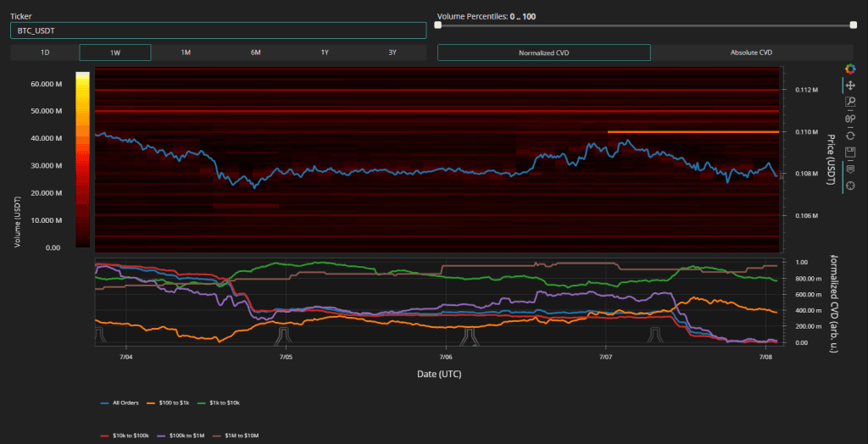
Task: Click the 7/04 date axis label
Action: click(x=125, y=357)
